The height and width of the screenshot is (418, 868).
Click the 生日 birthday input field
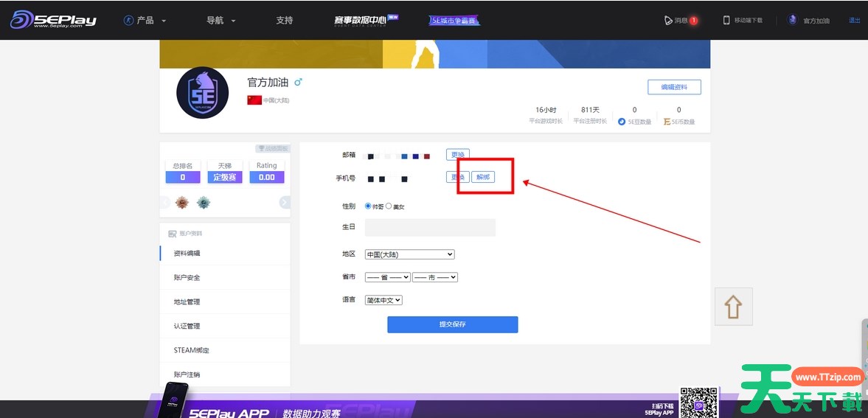[430, 228]
